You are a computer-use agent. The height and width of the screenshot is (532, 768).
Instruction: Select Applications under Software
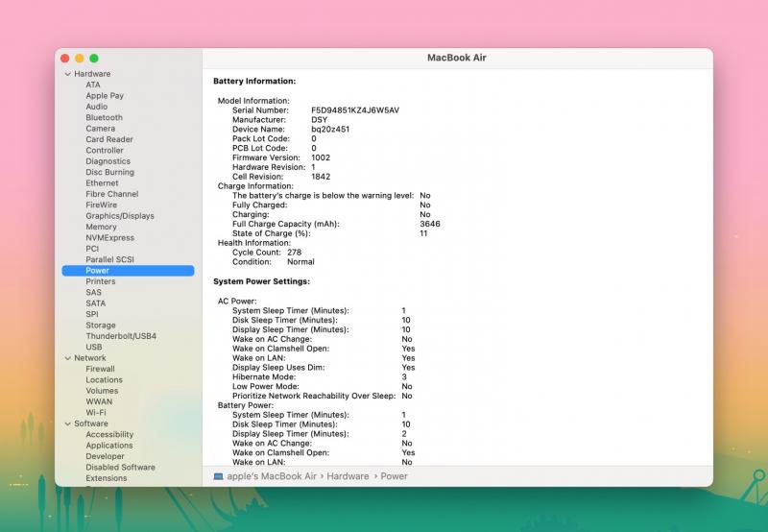(x=109, y=446)
